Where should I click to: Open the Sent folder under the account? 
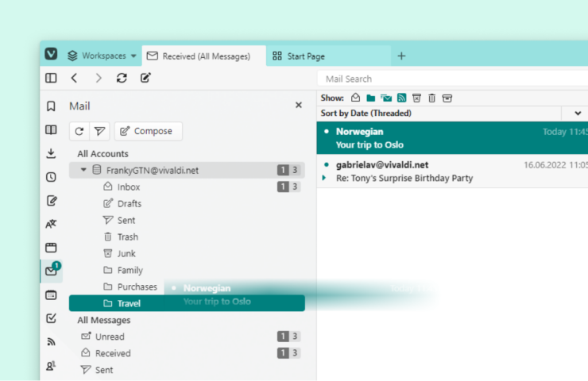pyautogui.click(x=187, y=220)
